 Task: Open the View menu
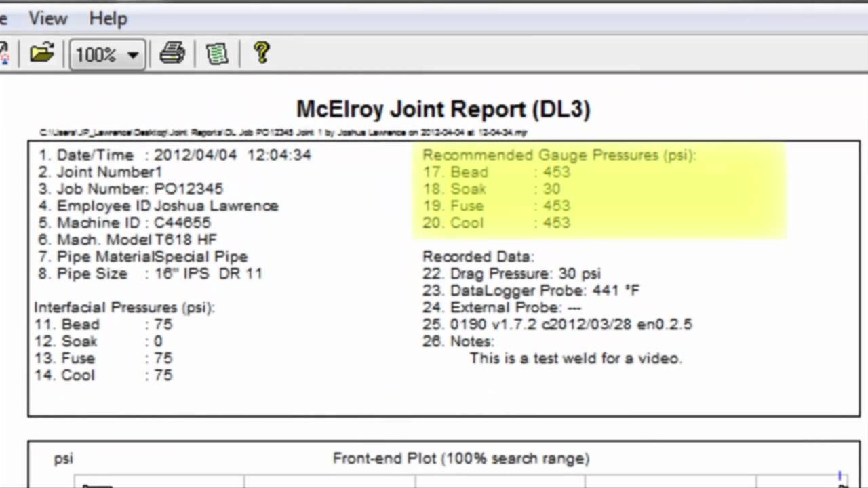pyautogui.click(x=47, y=18)
